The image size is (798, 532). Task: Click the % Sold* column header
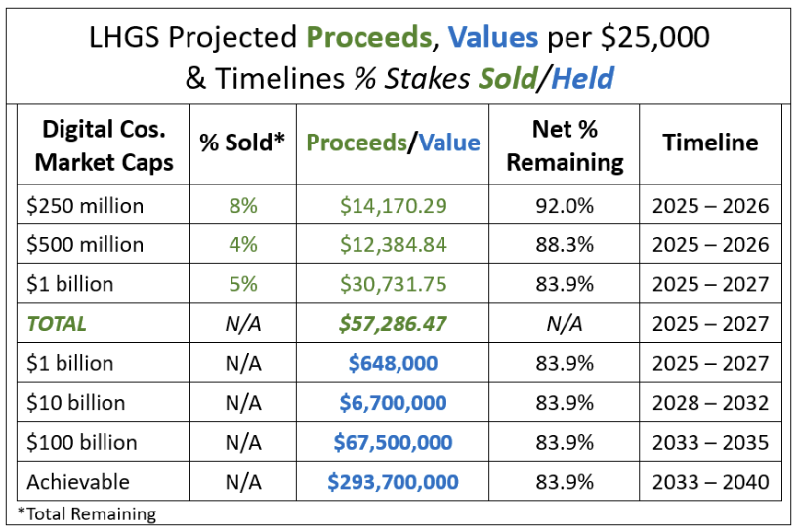point(242,143)
